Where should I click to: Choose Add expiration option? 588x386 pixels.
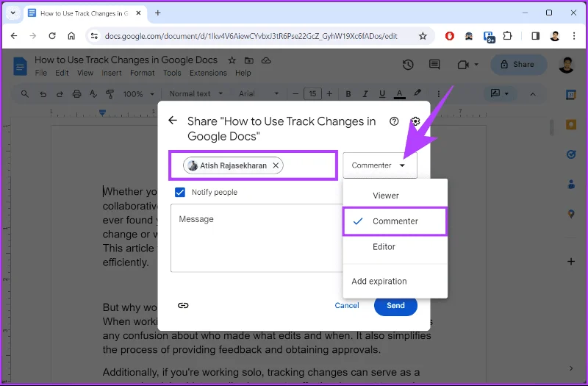click(395, 282)
